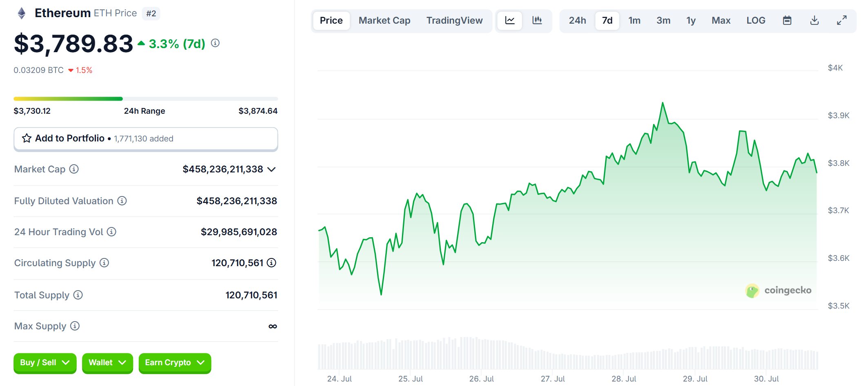Expand the Market Cap value chevron
Image resolution: width=868 pixels, height=386 pixels.
tap(271, 169)
